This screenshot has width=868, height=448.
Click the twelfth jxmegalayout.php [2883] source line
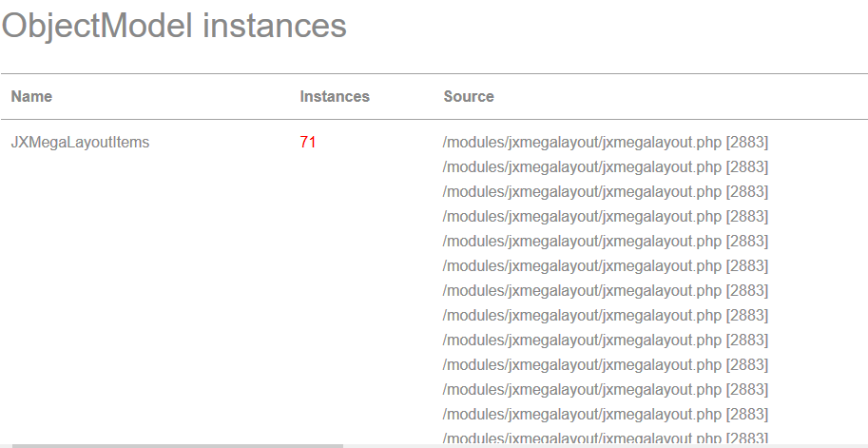coord(606,414)
